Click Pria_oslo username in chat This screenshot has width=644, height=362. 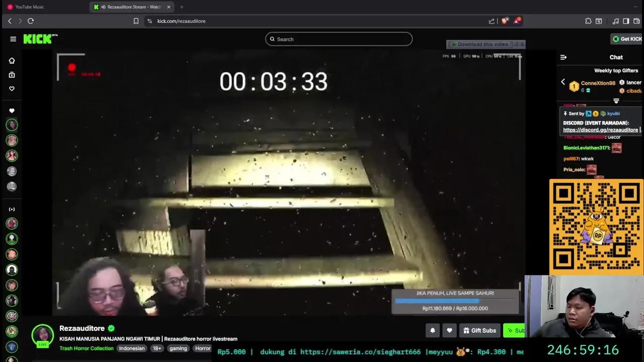pyautogui.click(x=574, y=170)
